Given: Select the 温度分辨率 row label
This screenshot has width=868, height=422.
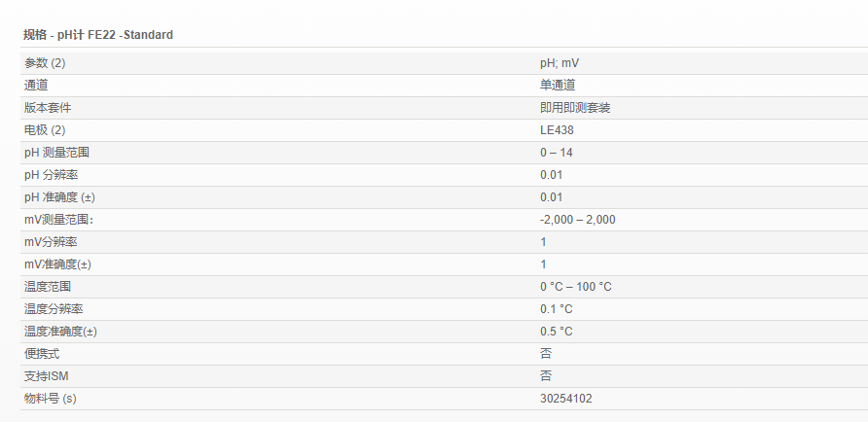Looking at the screenshot, I should pos(54,309).
